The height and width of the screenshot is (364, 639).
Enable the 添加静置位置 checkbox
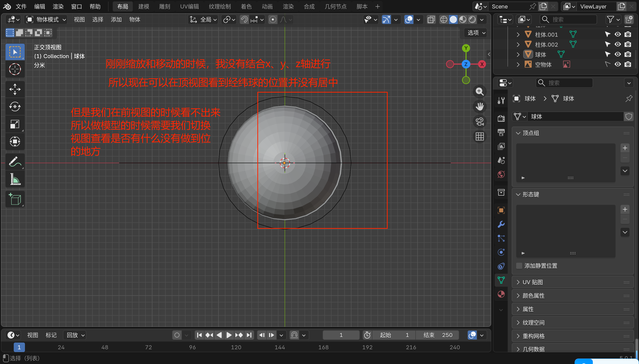519,266
